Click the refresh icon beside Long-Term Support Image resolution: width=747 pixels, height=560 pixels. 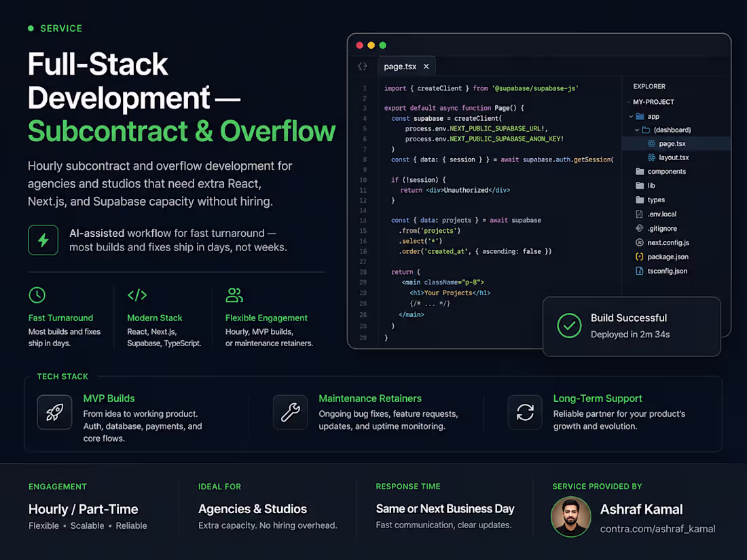(x=525, y=412)
